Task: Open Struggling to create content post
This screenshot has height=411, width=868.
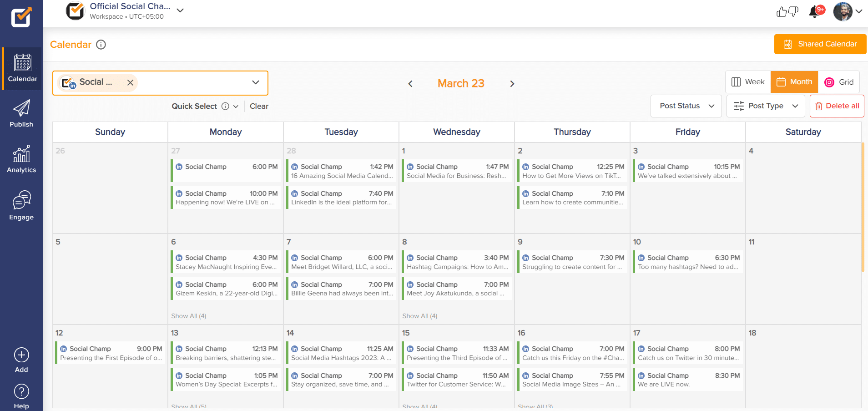Action: click(572, 262)
